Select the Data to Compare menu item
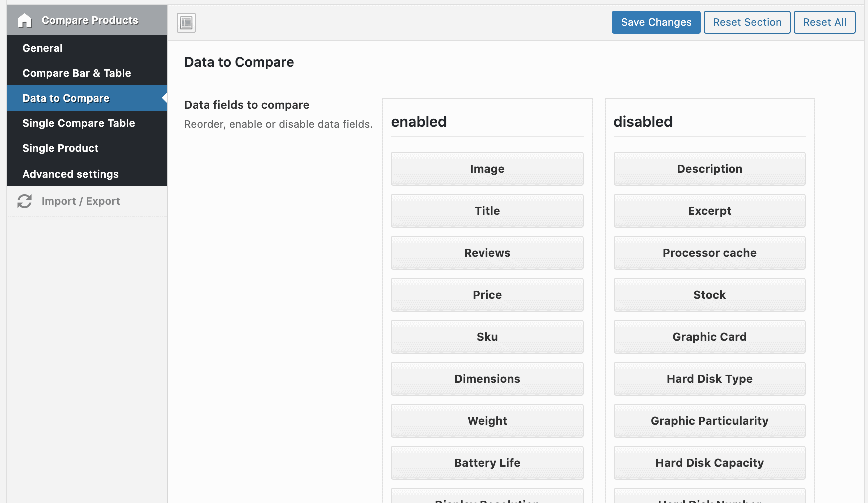Image resolution: width=868 pixels, height=503 pixels. (66, 98)
